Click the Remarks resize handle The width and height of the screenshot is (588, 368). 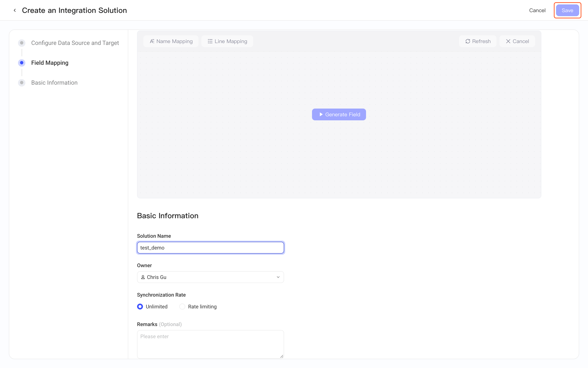click(x=282, y=356)
